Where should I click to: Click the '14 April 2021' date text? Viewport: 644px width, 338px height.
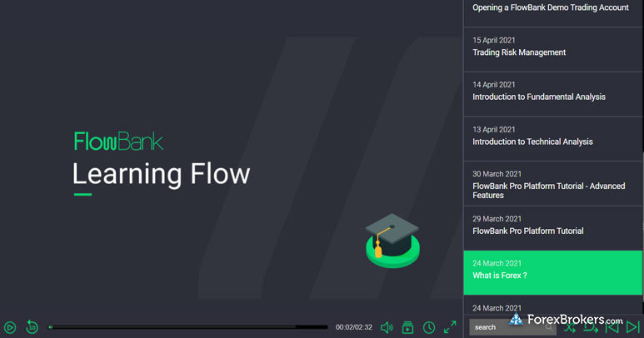(x=494, y=85)
